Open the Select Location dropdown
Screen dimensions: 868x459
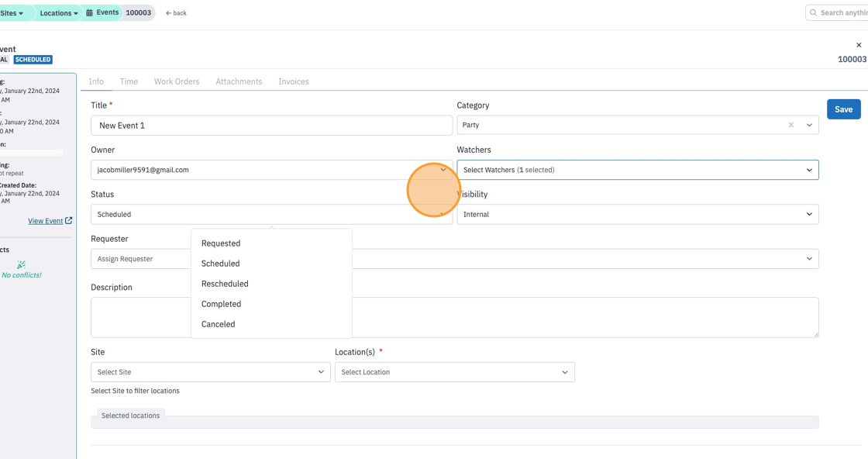click(454, 372)
